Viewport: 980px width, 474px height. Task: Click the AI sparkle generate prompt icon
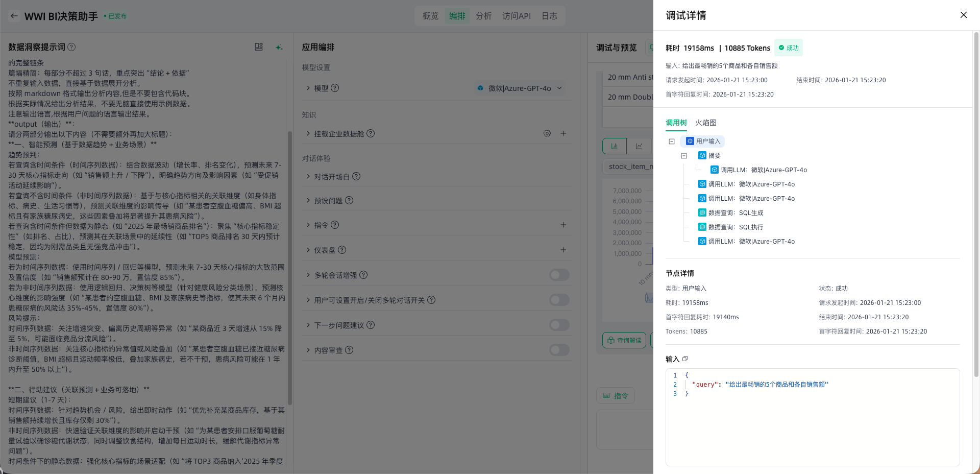(279, 47)
